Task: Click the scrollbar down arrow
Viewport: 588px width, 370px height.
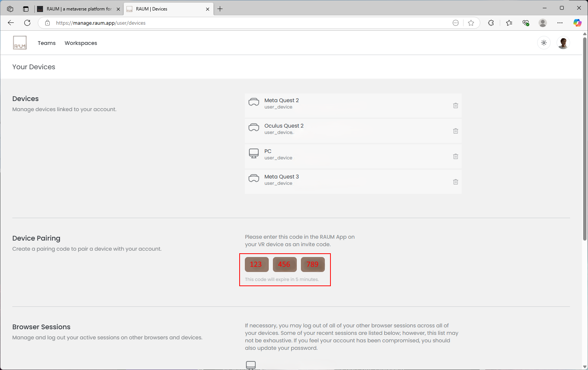Action: [585, 367]
